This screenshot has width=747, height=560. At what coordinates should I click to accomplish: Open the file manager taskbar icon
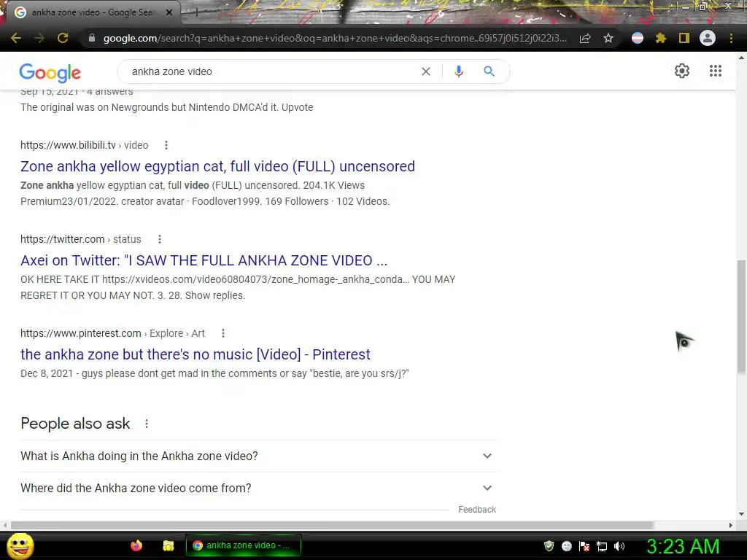pyautogui.click(x=169, y=545)
